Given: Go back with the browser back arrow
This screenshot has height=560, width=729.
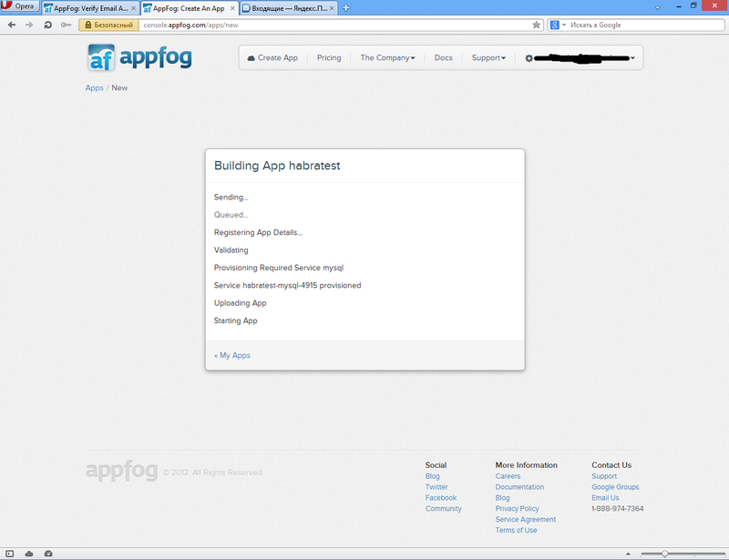Looking at the screenshot, I should point(12,25).
